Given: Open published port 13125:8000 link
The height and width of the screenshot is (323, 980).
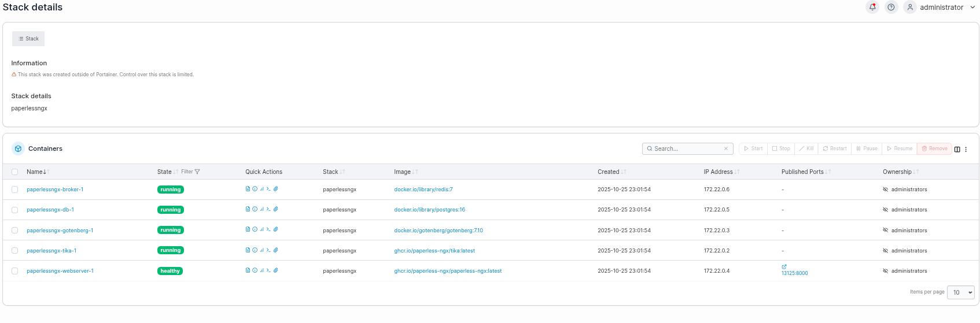Looking at the screenshot, I should click(794, 273).
